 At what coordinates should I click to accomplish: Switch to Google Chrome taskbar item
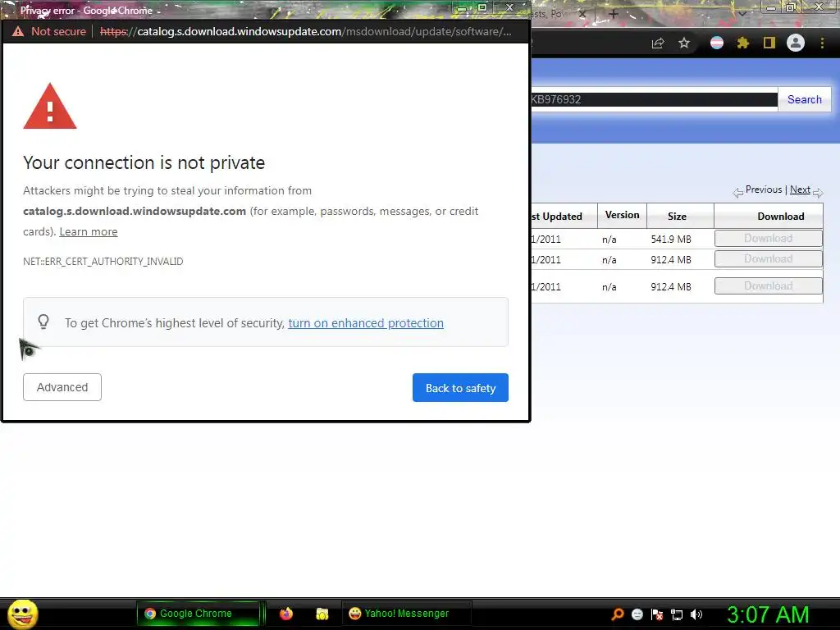(199, 614)
